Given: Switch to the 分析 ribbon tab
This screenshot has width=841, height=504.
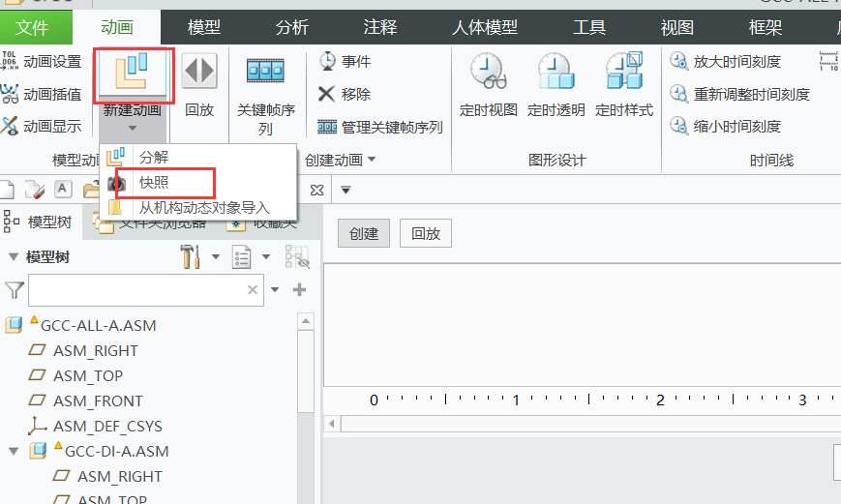Looking at the screenshot, I should point(292,27).
